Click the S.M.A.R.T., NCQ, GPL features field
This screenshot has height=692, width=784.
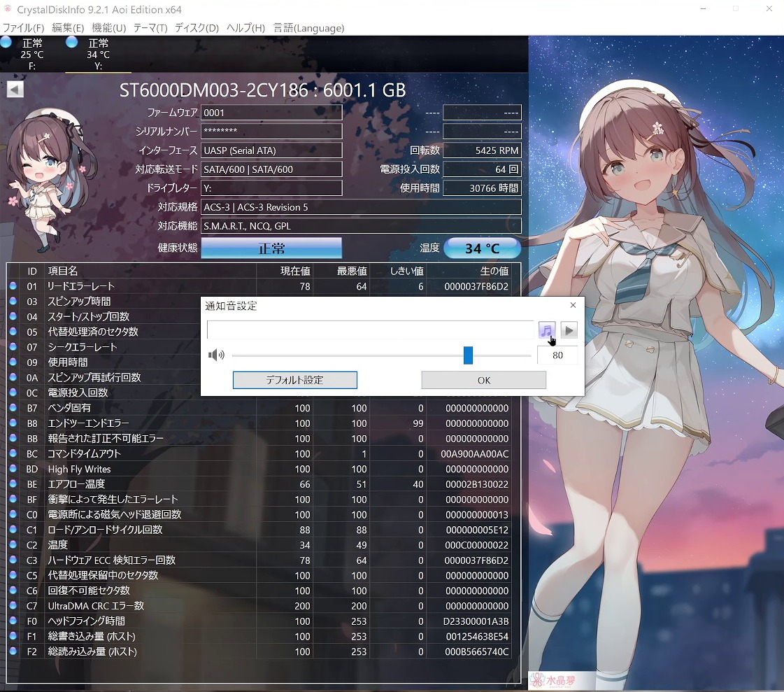pos(361,226)
